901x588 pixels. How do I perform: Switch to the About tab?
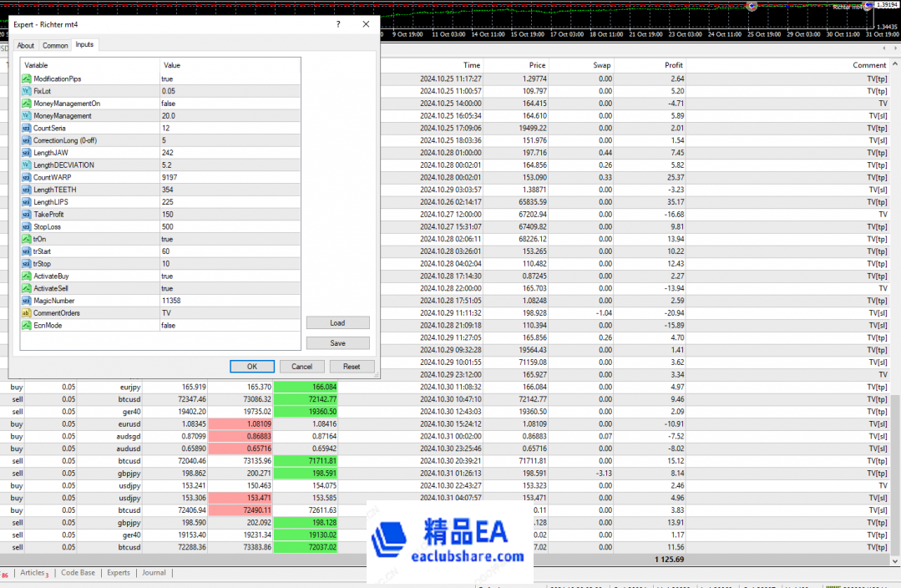(x=26, y=45)
